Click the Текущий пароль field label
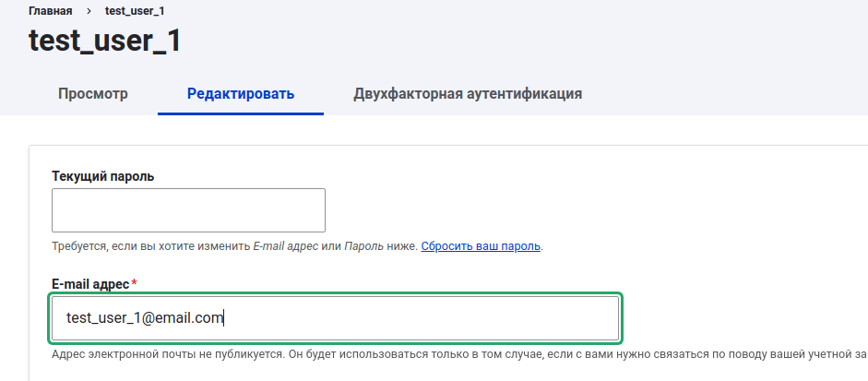This screenshot has height=381, width=868. tap(102, 176)
